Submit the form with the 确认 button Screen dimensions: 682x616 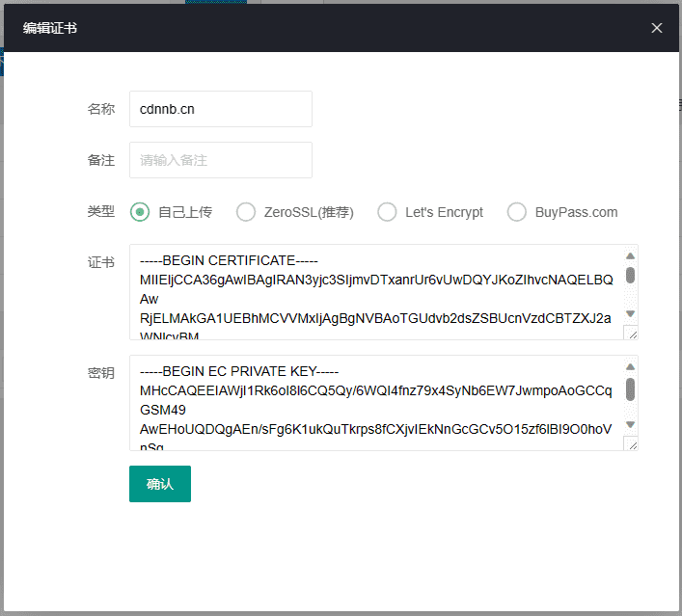[160, 484]
